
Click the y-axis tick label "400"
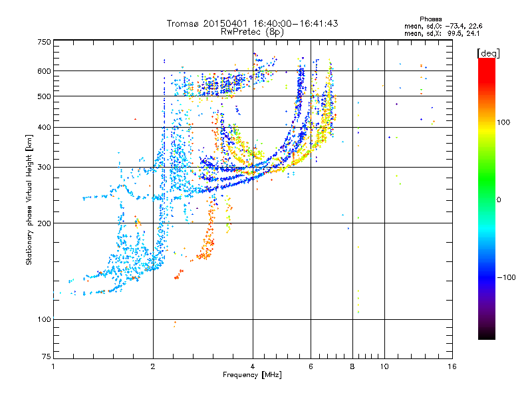pos(45,127)
